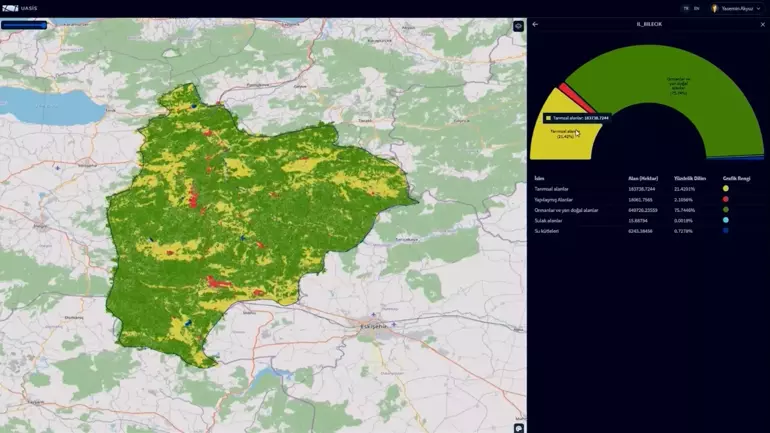Click cyan color swatch for Sulak alanlar
Viewport: 770px width, 433px height.
[726, 220]
